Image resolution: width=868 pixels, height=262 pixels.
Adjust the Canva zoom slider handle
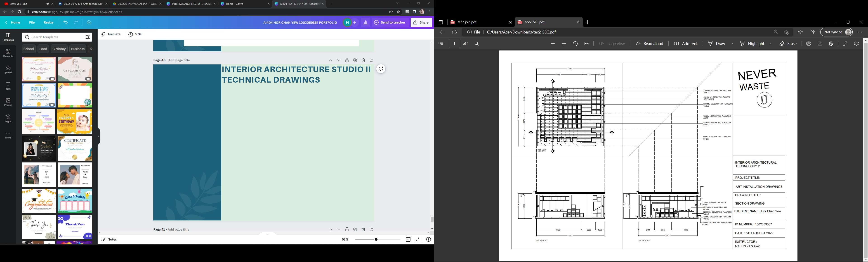[x=376, y=239]
